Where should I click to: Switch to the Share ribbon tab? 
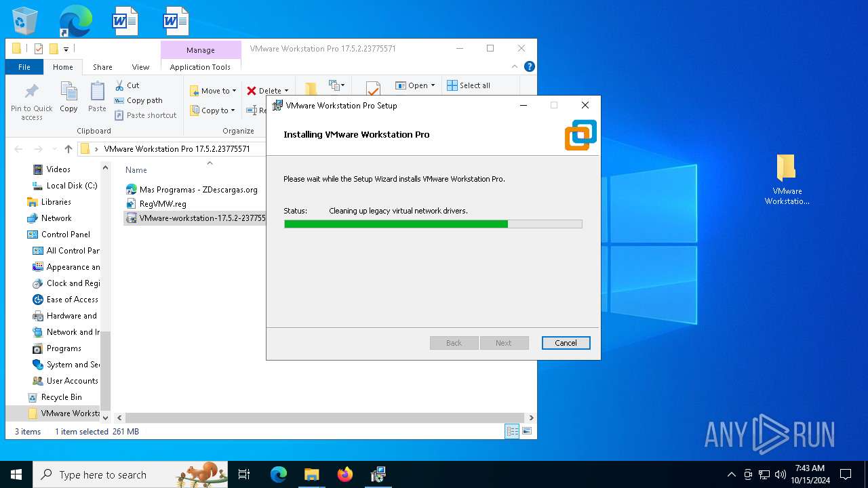[x=102, y=67]
